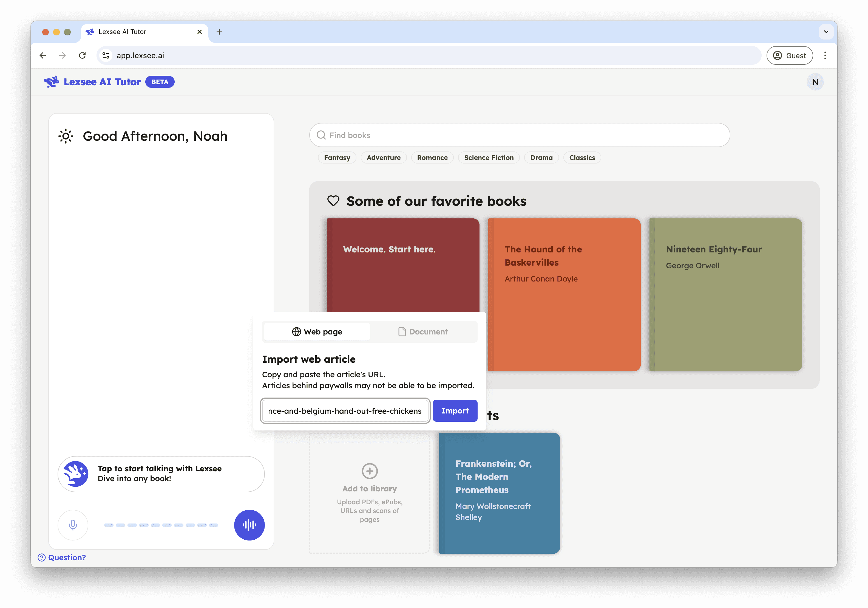
Task: Click the microphone icon button
Action: (73, 525)
